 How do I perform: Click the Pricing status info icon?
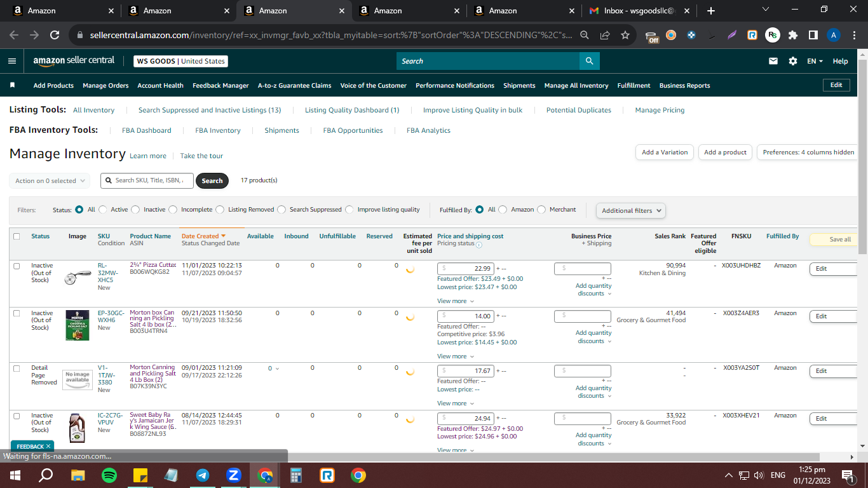coord(478,244)
